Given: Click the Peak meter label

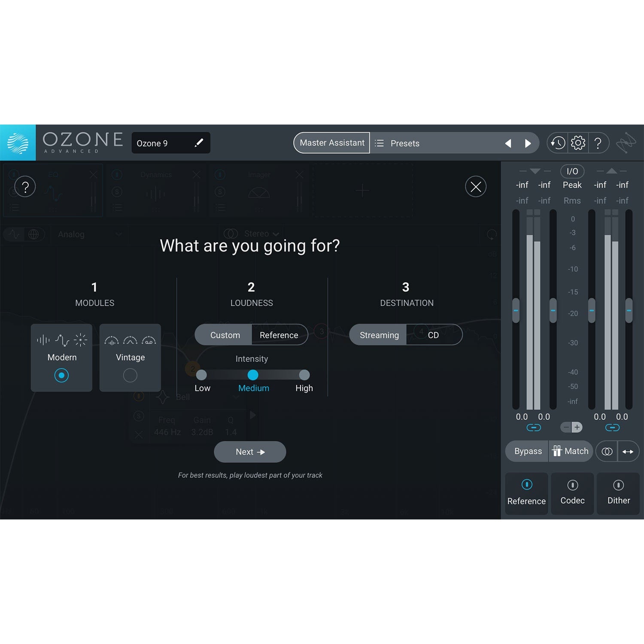Looking at the screenshot, I should point(572,185).
